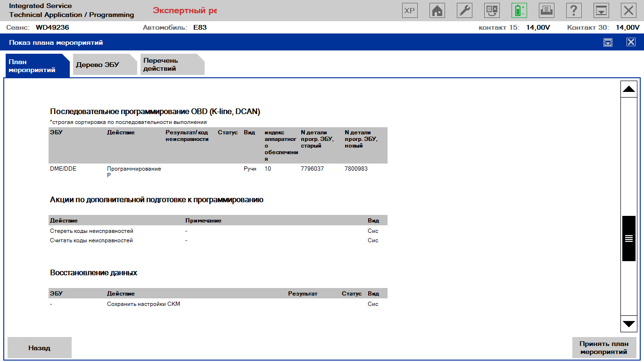Screen dimensions: 644x362
Task: Click vehicle model 'E83'
Action: point(200,27)
